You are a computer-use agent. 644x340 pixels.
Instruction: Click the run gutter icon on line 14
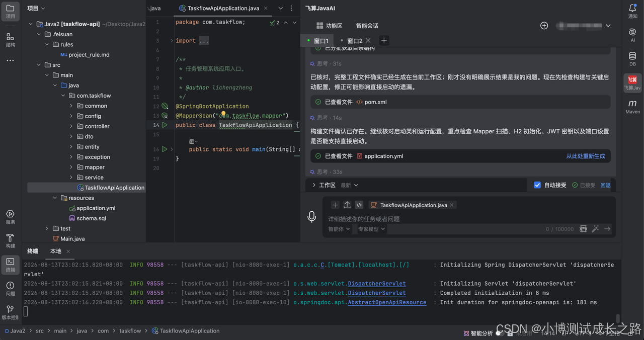pos(165,125)
